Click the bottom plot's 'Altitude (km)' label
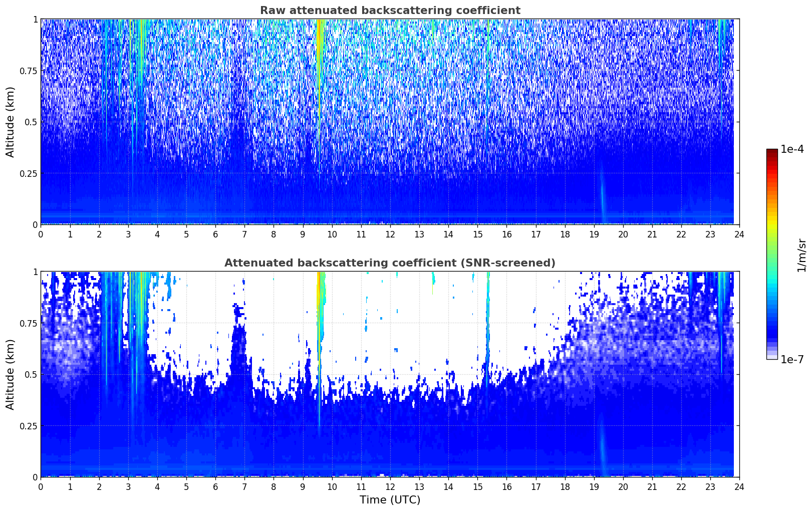812x511 pixels. point(11,374)
